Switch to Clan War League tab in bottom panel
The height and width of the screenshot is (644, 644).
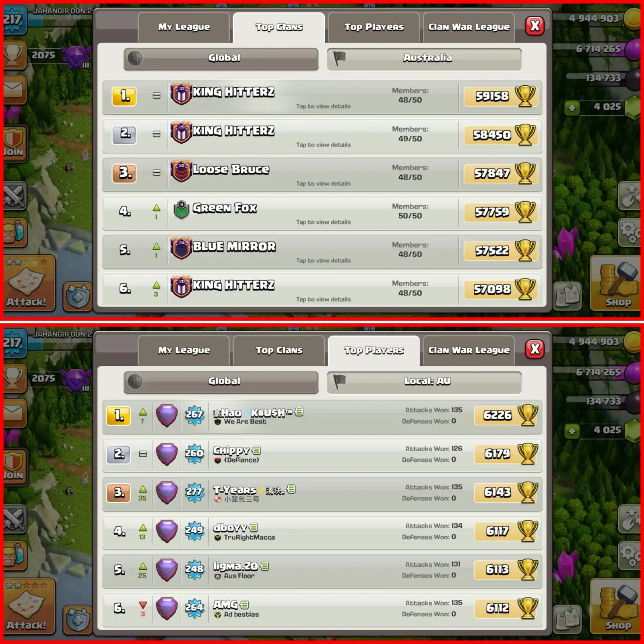point(469,351)
